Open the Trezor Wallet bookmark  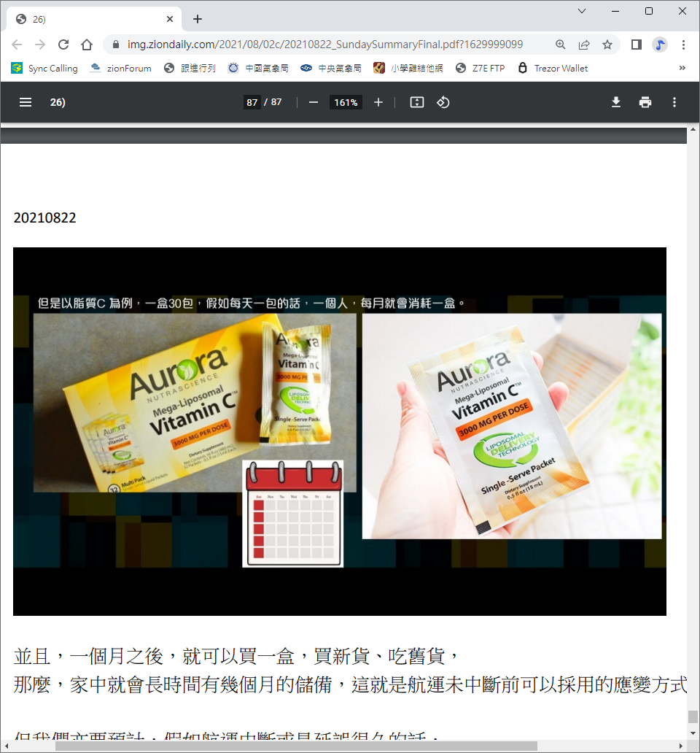point(553,68)
